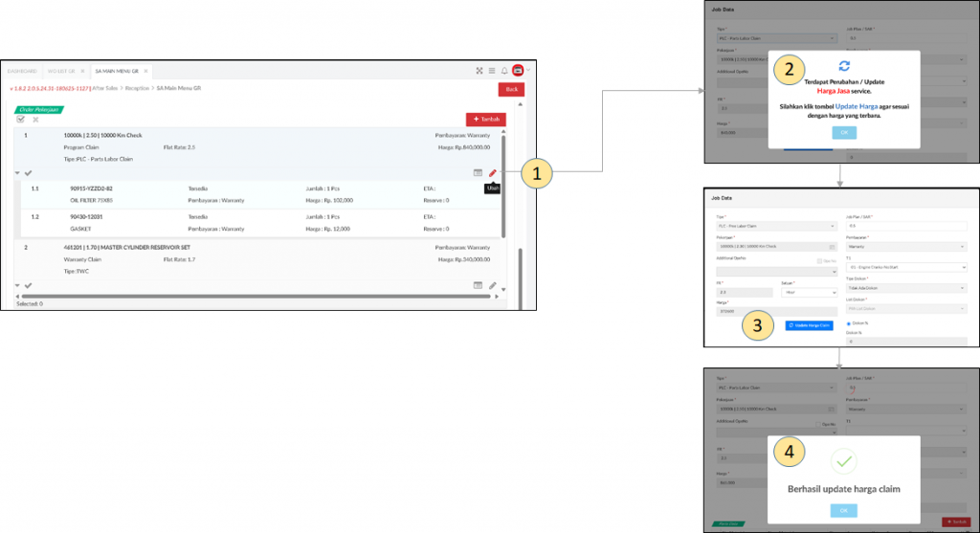Click the red pencil Ubah icon for job 1
This screenshot has width=980, height=533.
(493, 173)
